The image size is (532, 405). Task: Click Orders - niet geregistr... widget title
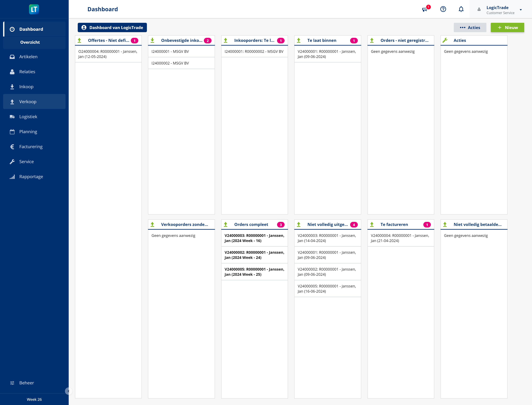[404, 40]
